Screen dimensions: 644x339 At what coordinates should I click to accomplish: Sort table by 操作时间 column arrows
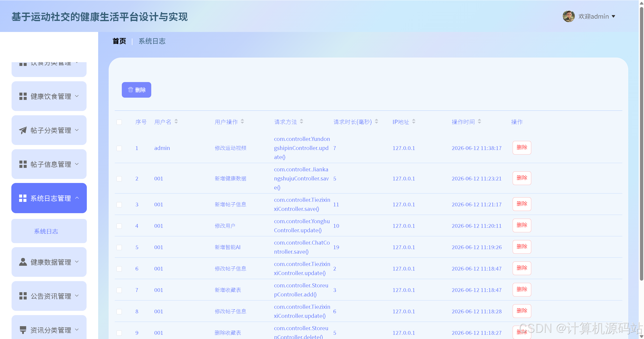[x=479, y=122]
